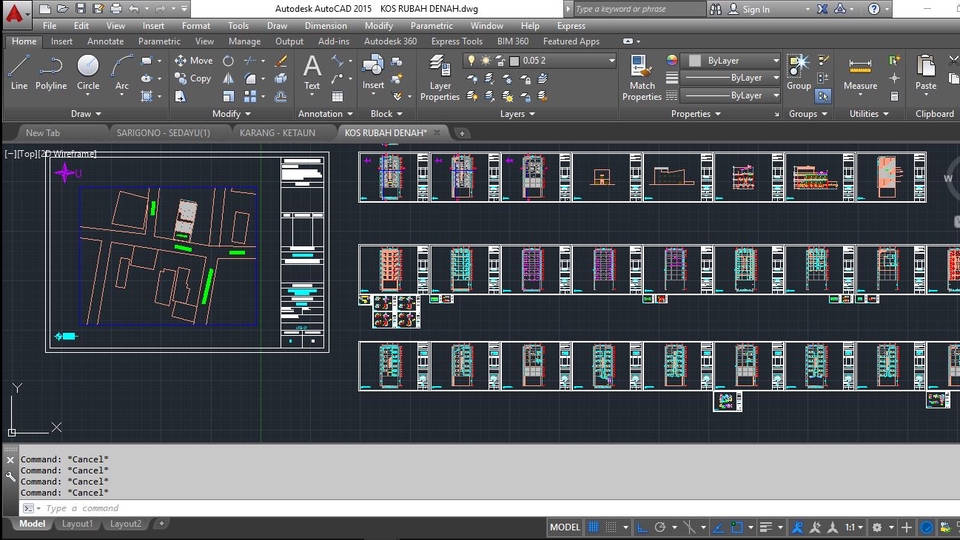Toggle annotation visibility in status bar
960x540 pixels.
click(x=797, y=527)
